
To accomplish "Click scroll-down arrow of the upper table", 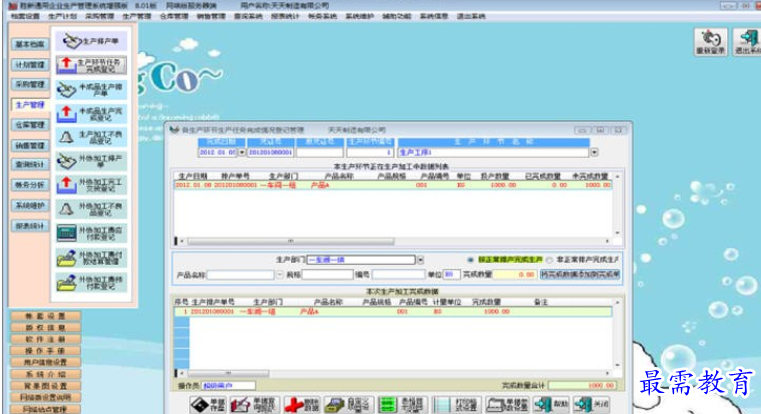I will (617, 232).
